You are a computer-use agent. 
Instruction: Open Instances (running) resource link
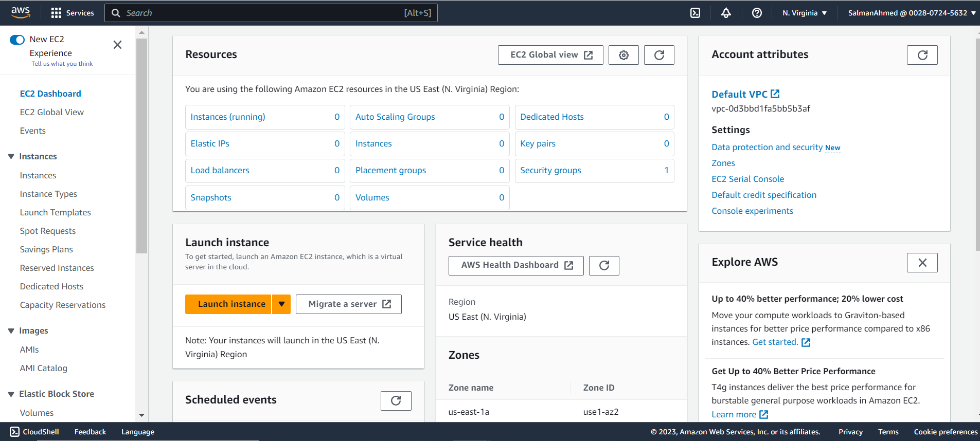click(x=228, y=117)
